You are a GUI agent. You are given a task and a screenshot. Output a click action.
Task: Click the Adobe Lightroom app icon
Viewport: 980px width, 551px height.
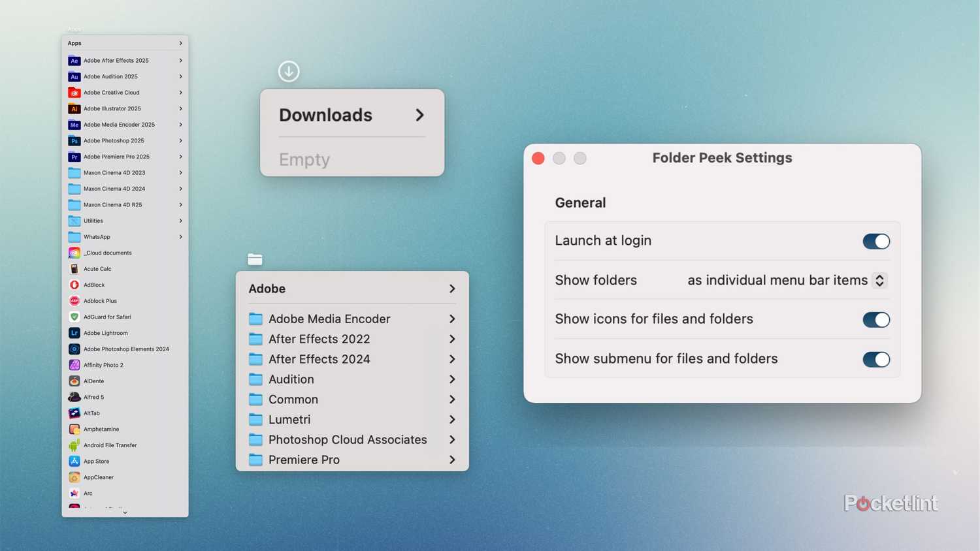74,333
